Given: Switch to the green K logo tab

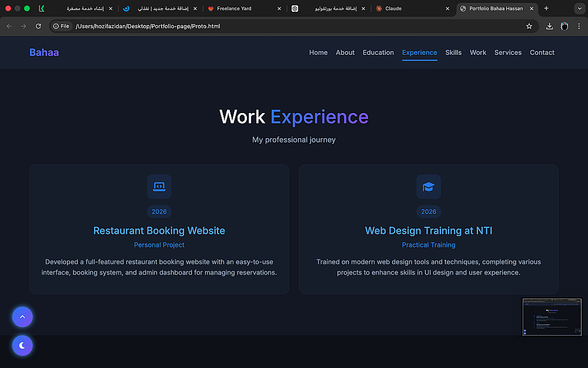Looking at the screenshot, I should click(x=42, y=8).
